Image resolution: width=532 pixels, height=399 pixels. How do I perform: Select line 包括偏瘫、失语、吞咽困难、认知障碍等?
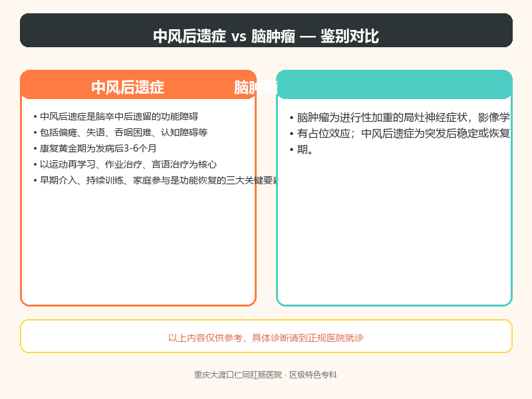point(120,132)
